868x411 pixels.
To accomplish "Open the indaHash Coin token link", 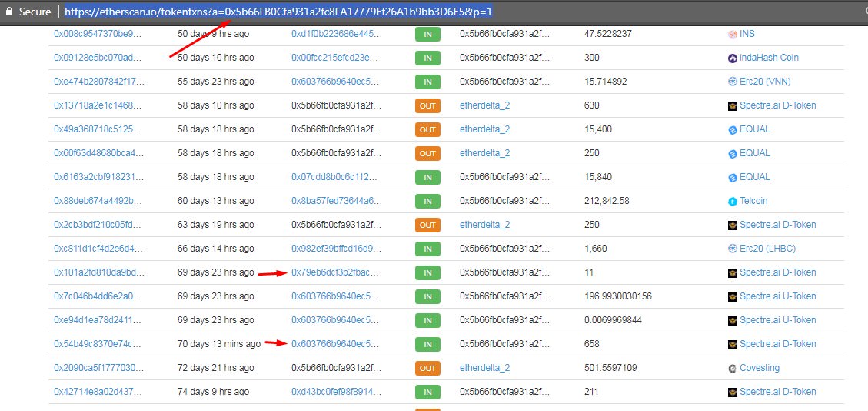I will (769, 58).
